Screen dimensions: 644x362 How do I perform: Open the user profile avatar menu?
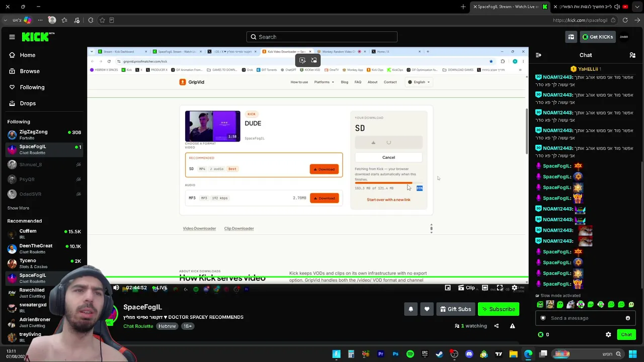pyautogui.click(x=624, y=37)
